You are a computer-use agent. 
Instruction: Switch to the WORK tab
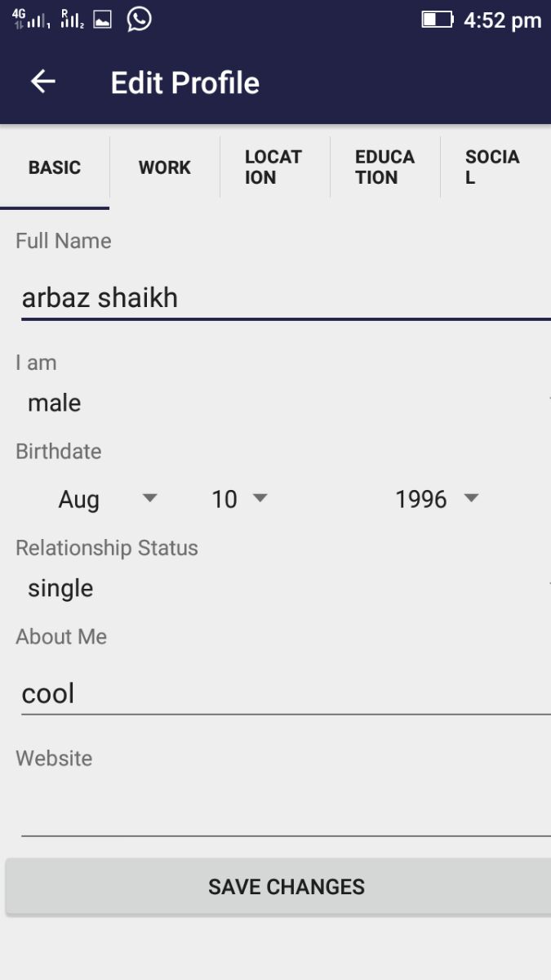click(x=165, y=167)
